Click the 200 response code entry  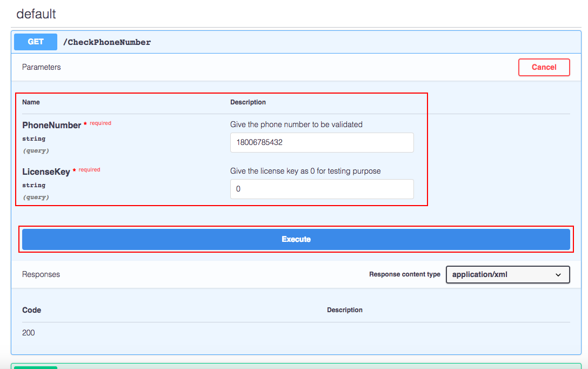pos(29,332)
